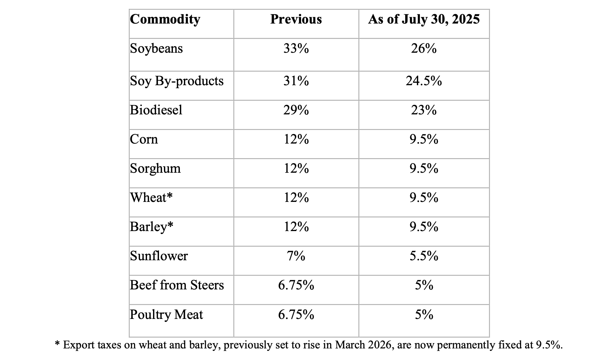Click the Soybeans current rate 26%

424,49
